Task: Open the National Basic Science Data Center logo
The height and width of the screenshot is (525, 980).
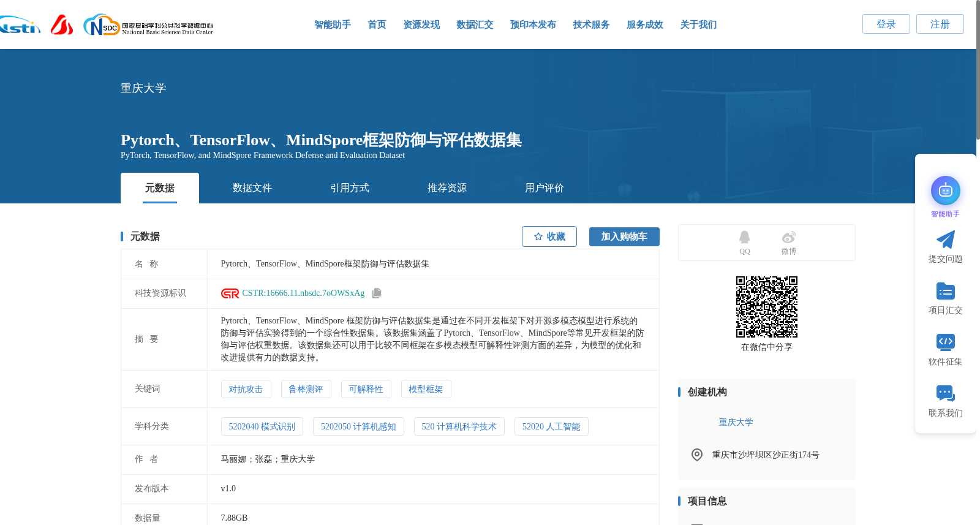Action: click(x=148, y=25)
